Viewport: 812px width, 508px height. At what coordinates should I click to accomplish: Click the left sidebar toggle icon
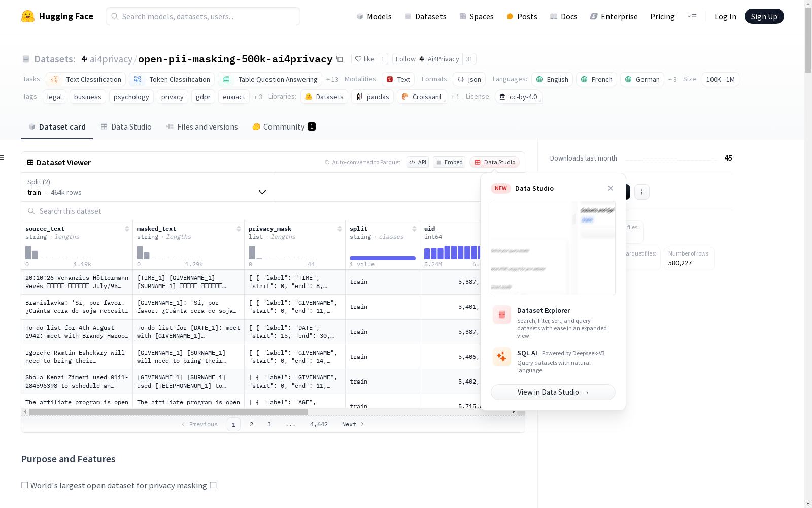2,157
